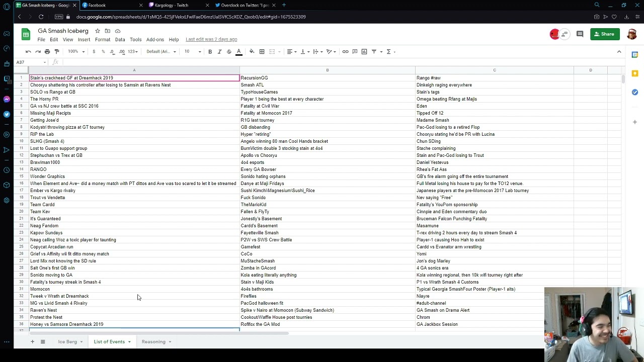Open the text color picker
Viewport: 644px width, 362px height.
point(239,51)
